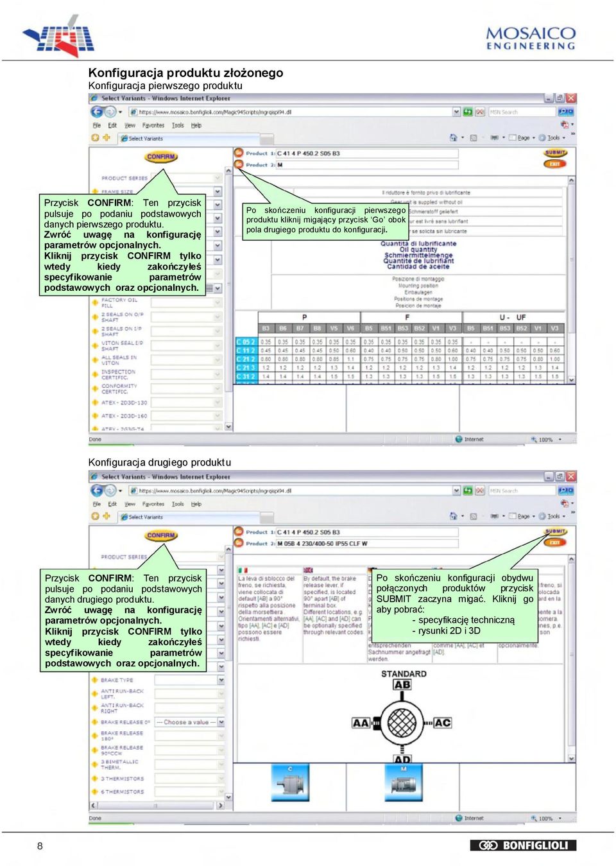Open the View menu in the upper window
Image resolution: width=616 pixels, height=866 pixels.
pos(130,125)
